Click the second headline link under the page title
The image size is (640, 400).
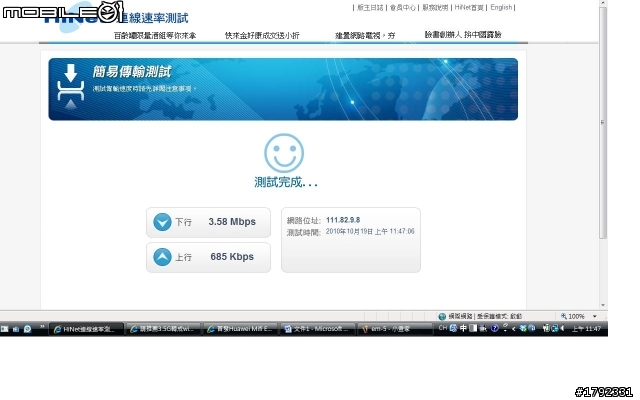click(262, 36)
